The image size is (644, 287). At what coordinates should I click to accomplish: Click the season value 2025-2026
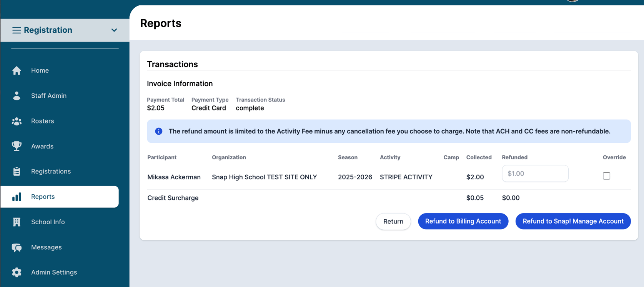pyautogui.click(x=355, y=177)
